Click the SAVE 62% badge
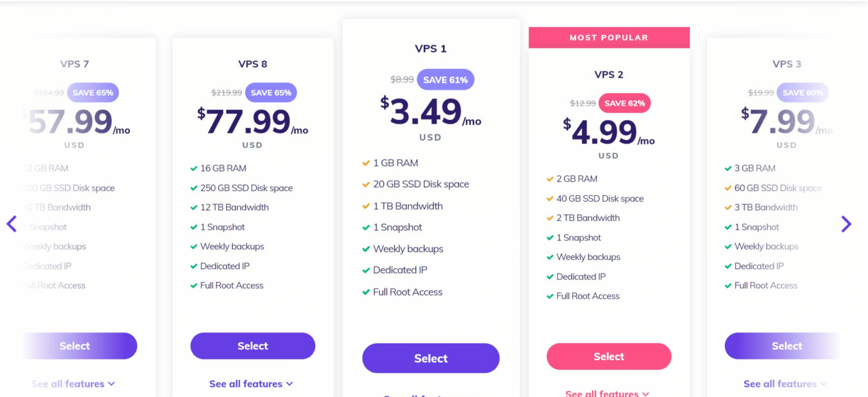The image size is (868, 397). click(x=624, y=103)
